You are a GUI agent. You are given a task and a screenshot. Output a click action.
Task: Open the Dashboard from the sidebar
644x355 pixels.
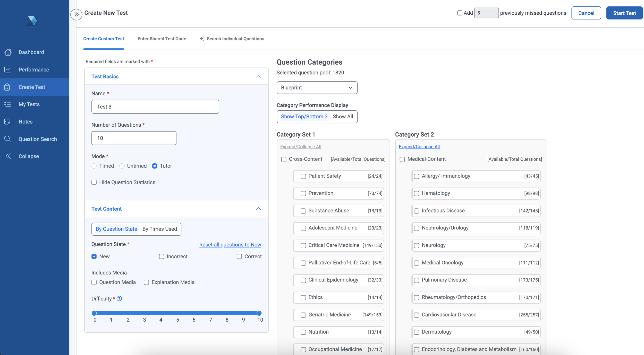pos(31,52)
